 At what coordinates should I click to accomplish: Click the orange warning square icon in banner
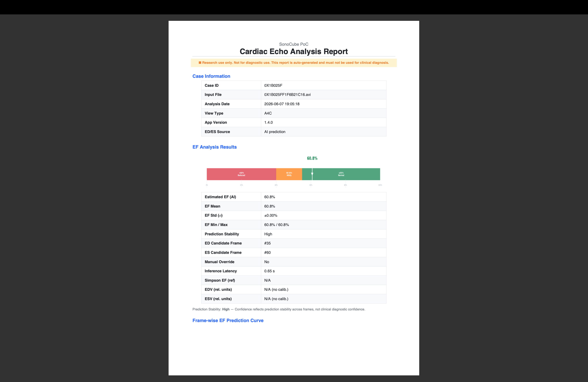click(200, 62)
